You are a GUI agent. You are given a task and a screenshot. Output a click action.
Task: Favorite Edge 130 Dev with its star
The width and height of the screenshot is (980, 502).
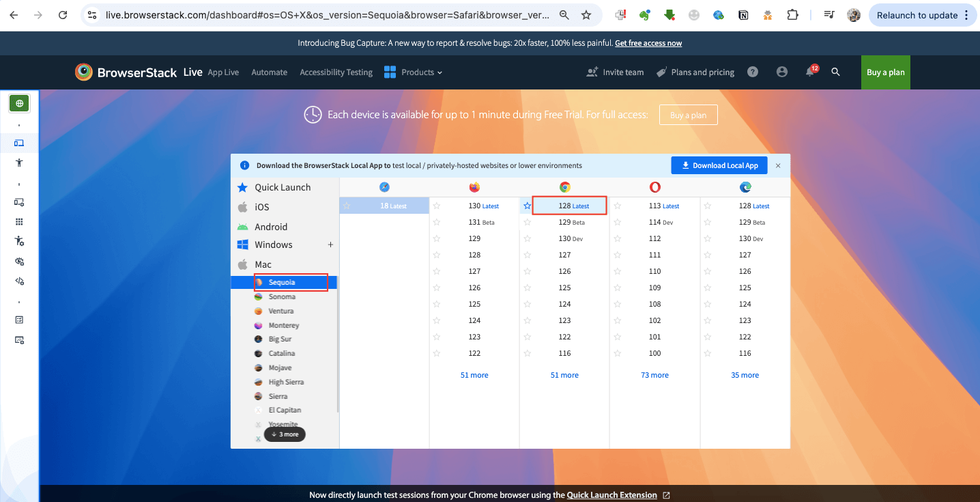coord(708,238)
